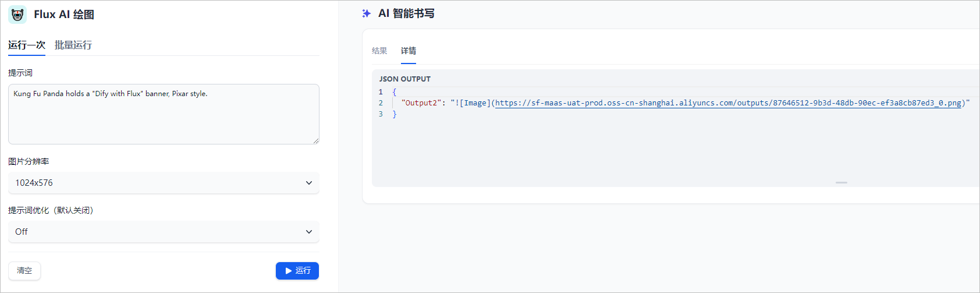Screen dimensions: 980x293
Task: Switch to the 运行一次 tab
Action: 27,45
